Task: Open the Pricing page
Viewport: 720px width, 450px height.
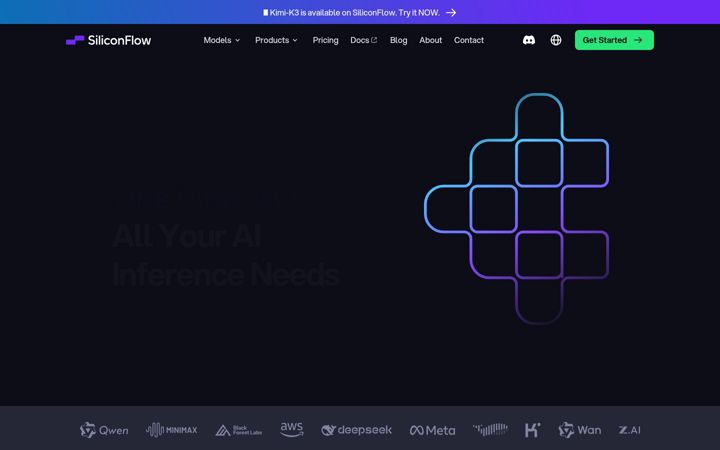Action: click(x=326, y=40)
